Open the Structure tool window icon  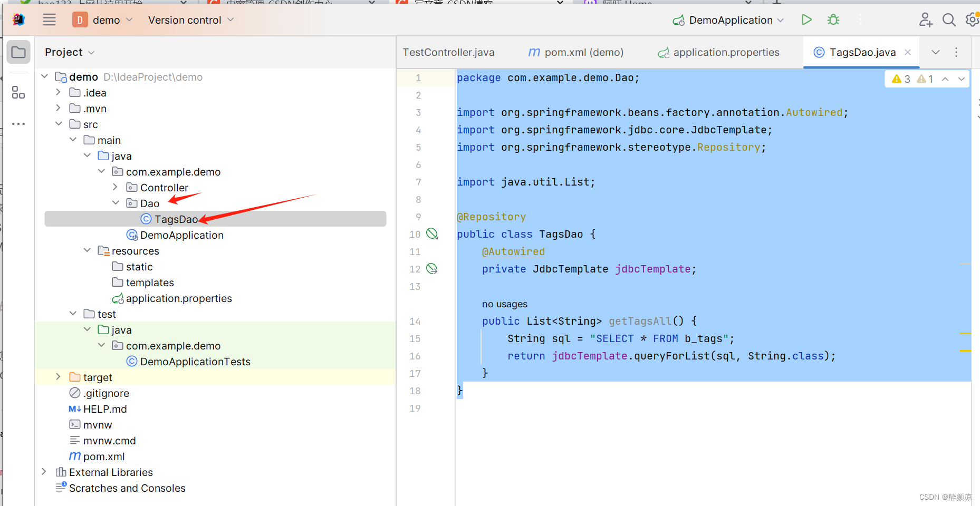click(18, 93)
